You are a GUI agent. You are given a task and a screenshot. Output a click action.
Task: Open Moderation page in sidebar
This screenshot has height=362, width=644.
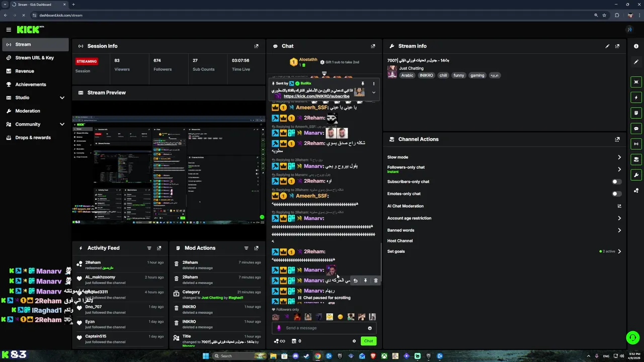pos(35,111)
